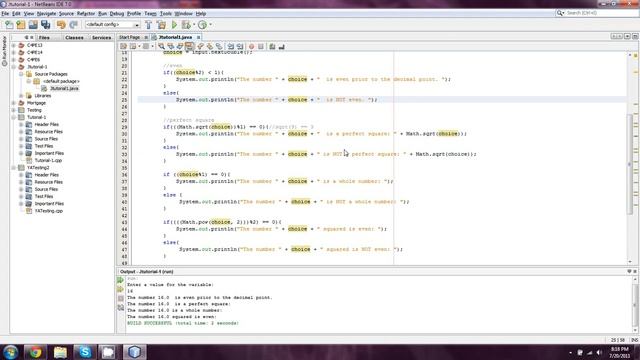The height and width of the screenshot is (360, 640).
Task: Click Shift Line Right editor icon
Action: 240,47
